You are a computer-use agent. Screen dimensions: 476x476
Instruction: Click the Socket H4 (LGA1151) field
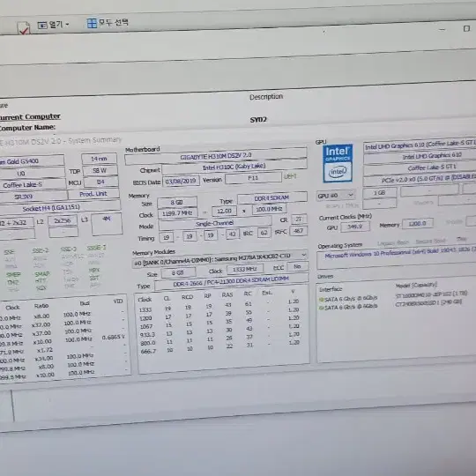(60, 208)
